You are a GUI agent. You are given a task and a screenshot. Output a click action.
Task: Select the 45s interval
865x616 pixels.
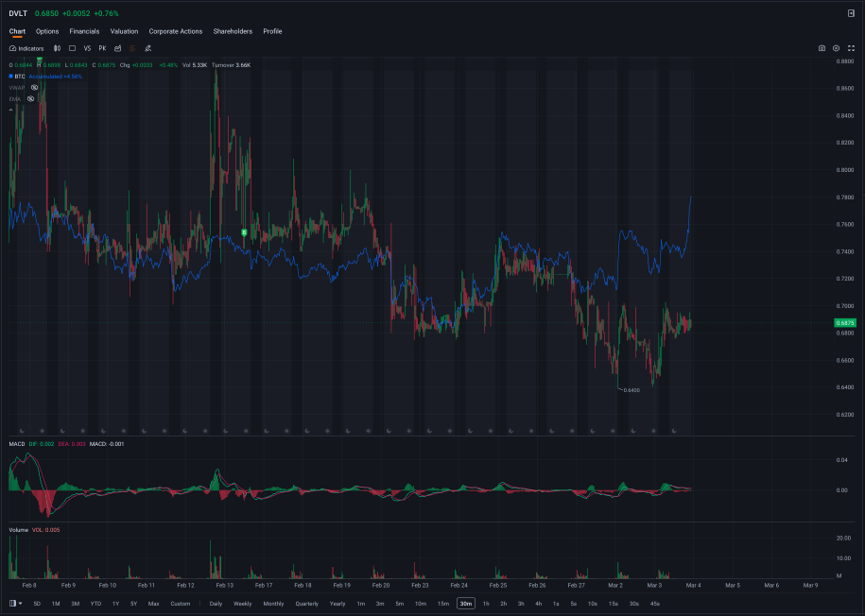click(655, 604)
